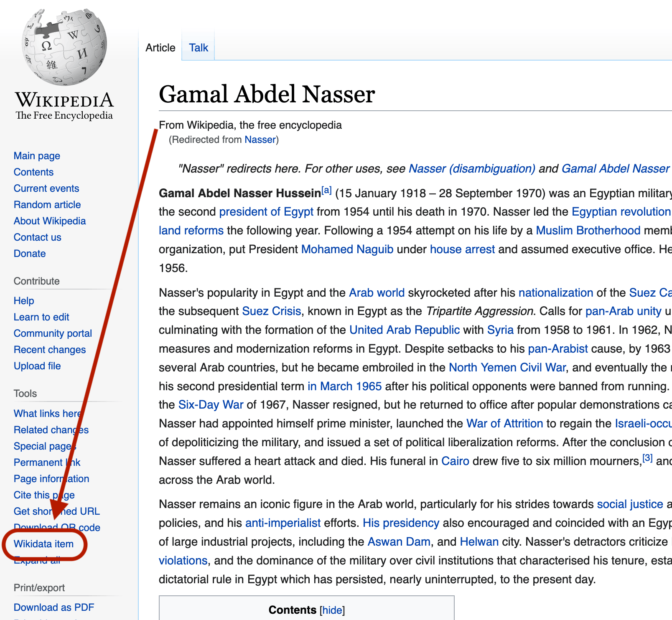View Recent changes link
Screen dimensions: 672x620
(x=50, y=350)
